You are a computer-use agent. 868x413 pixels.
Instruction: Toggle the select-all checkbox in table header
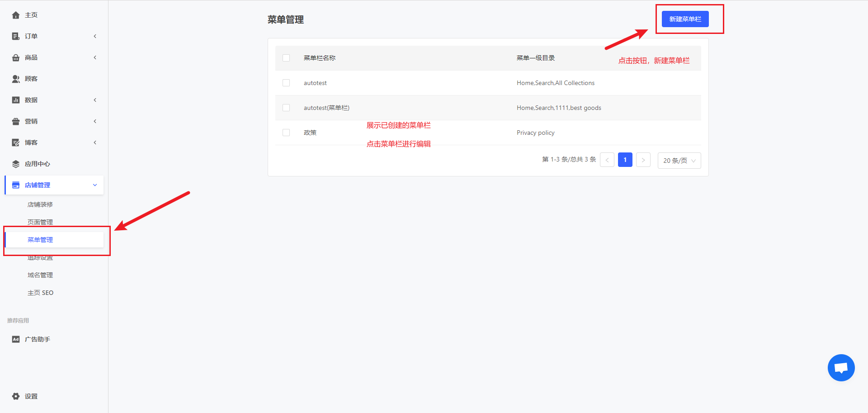tap(286, 58)
